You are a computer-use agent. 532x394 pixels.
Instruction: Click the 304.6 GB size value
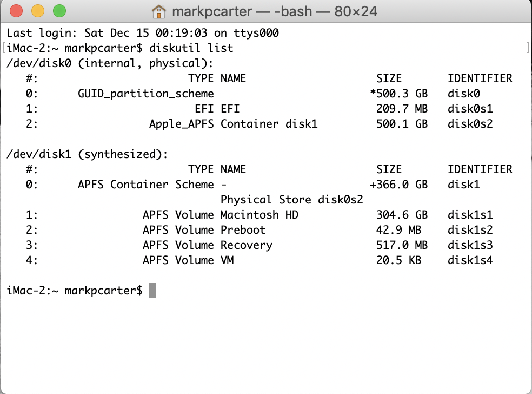[401, 215]
